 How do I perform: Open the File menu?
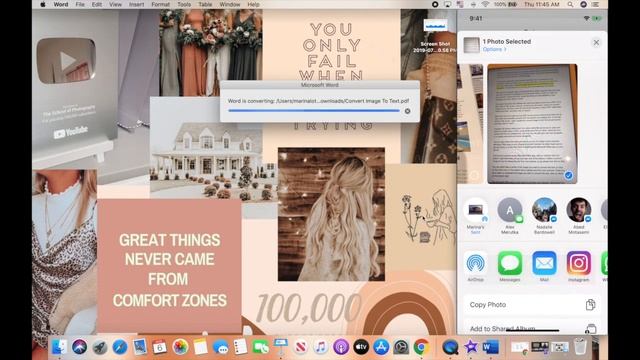click(80, 4)
